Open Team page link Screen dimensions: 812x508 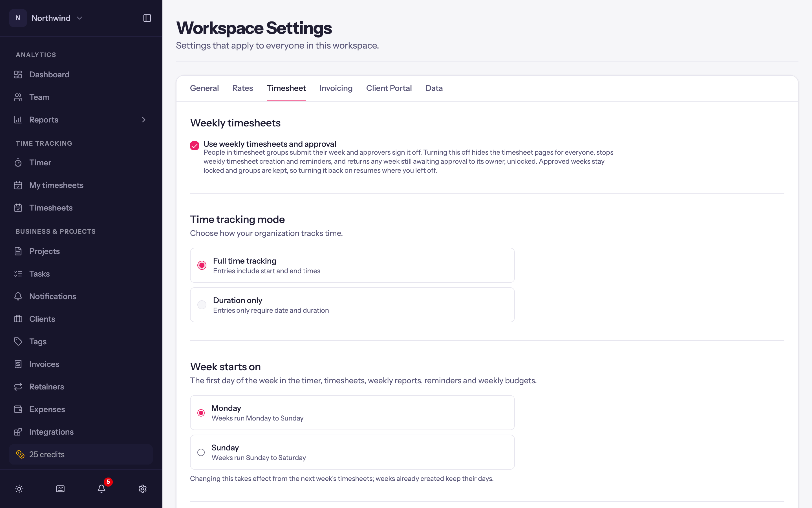click(81, 97)
